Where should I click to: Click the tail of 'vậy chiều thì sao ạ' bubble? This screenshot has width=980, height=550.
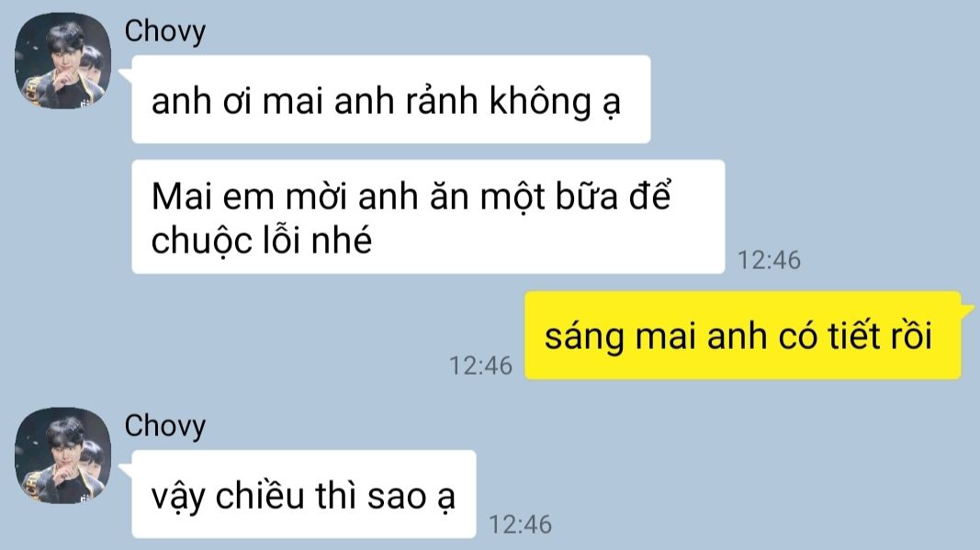pyautogui.click(x=125, y=471)
